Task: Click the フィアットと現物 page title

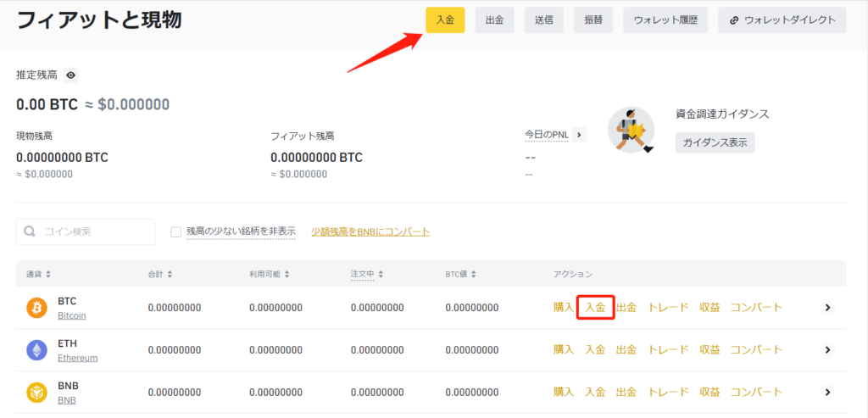Action: coord(99,20)
